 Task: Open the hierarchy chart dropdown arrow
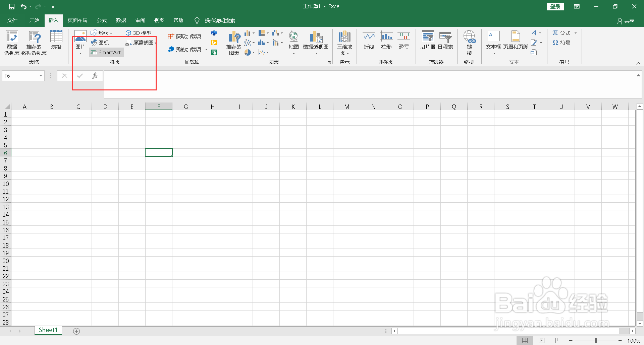(268, 33)
